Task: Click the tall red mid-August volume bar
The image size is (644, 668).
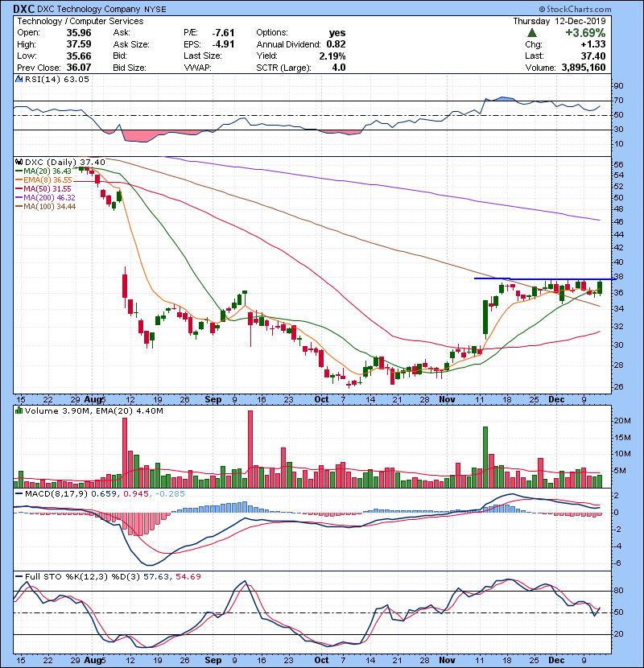Action: (125, 453)
